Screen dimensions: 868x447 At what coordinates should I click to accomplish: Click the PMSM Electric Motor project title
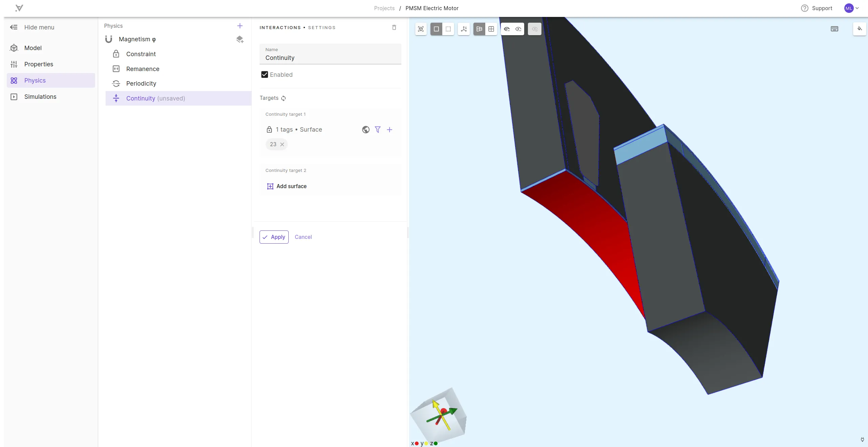[x=432, y=8]
